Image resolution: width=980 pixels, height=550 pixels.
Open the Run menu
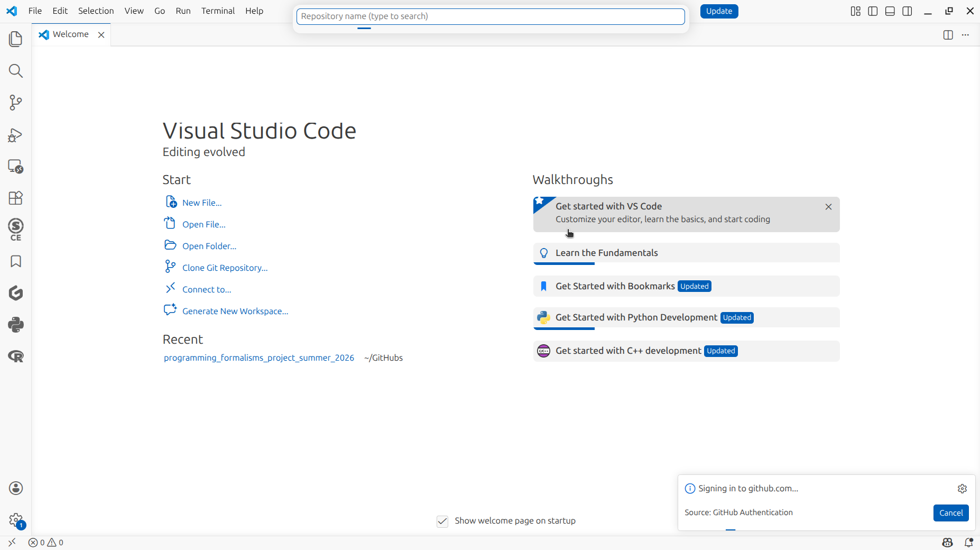[x=183, y=11]
